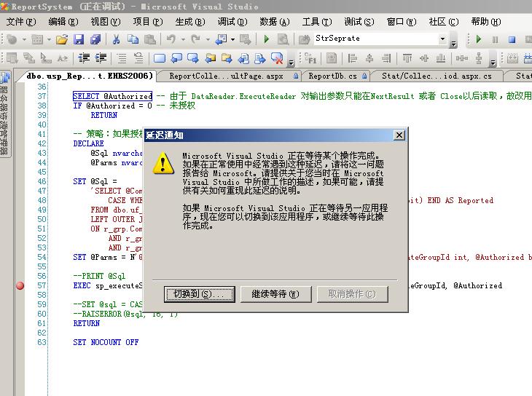Increase line indent in editor toolbar
532x396 pixels.
pyautogui.click(x=101, y=58)
